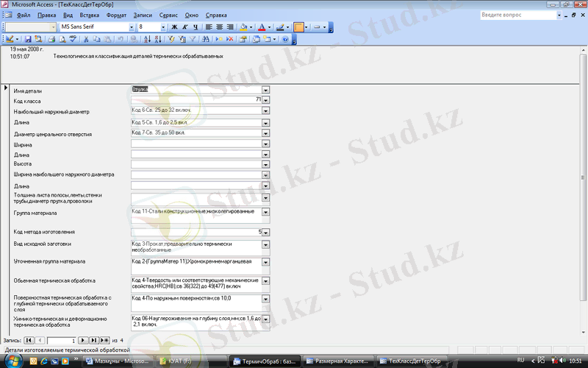Click the Copy icon
Viewport: 588px width, 368px height.
pyautogui.click(x=97, y=39)
